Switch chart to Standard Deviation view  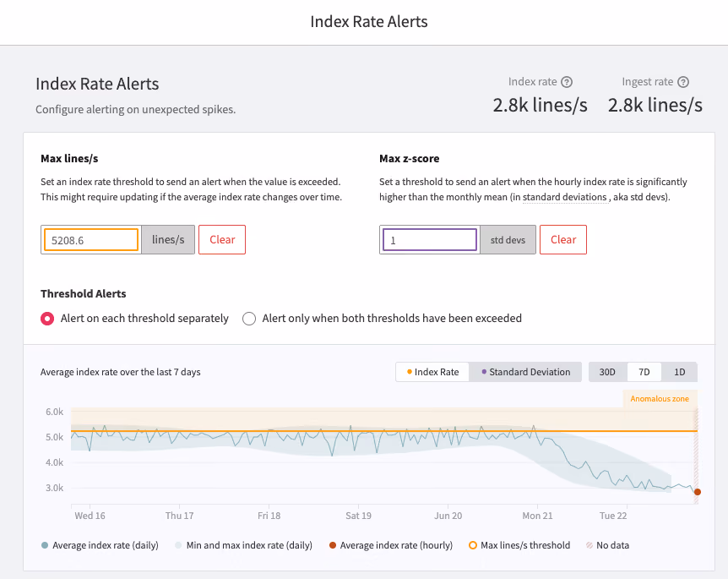[x=525, y=372]
